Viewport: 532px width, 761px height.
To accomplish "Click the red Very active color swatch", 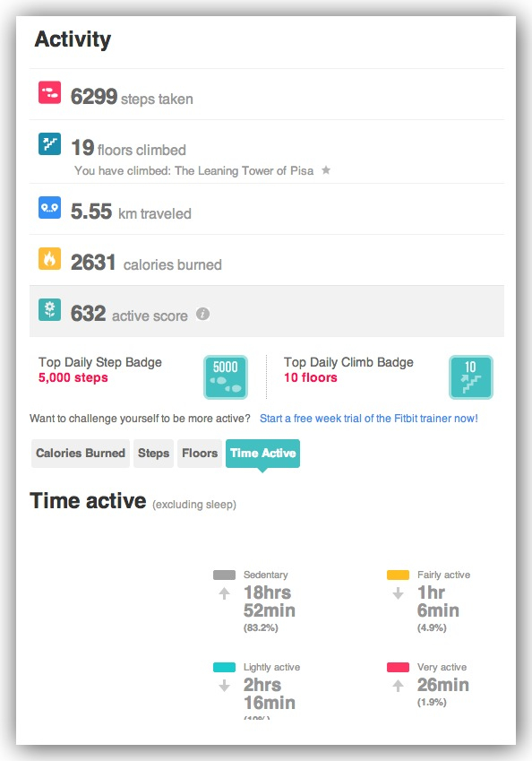I will click(x=399, y=667).
